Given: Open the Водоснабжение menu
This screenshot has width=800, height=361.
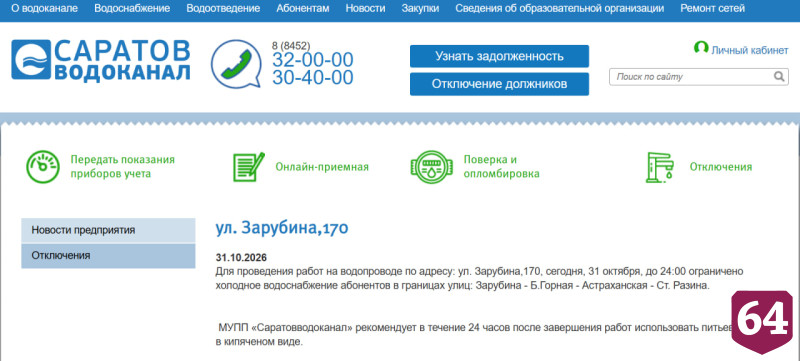Looking at the screenshot, I should pyautogui.click(x=132, y=9).
